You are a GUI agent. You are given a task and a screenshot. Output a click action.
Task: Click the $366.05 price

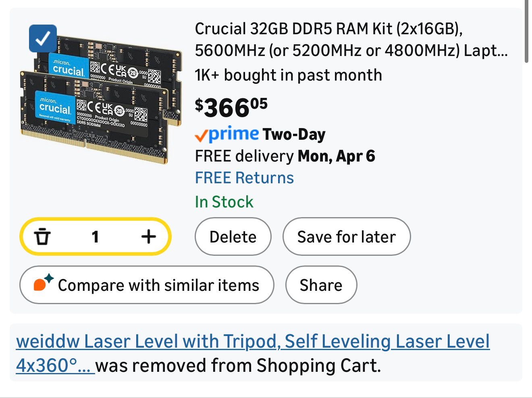pyautogui.click(x=231, y=108)
